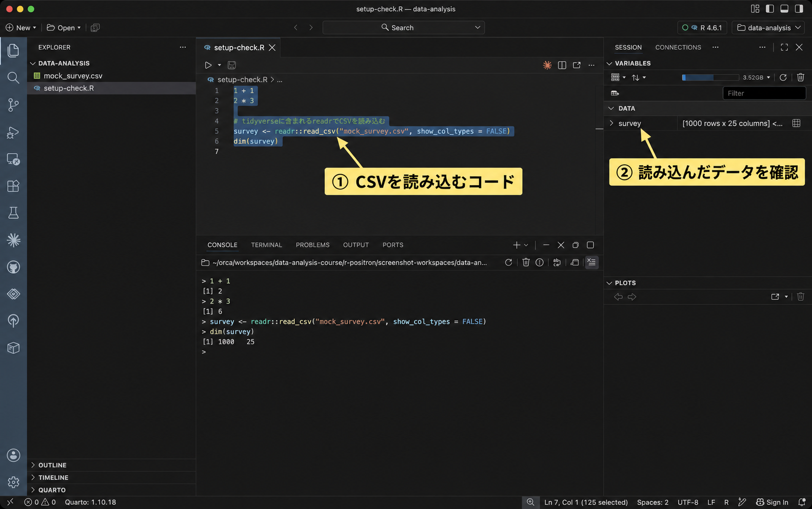
Task: Click the Open folder button
Action: tap(64, 28)
